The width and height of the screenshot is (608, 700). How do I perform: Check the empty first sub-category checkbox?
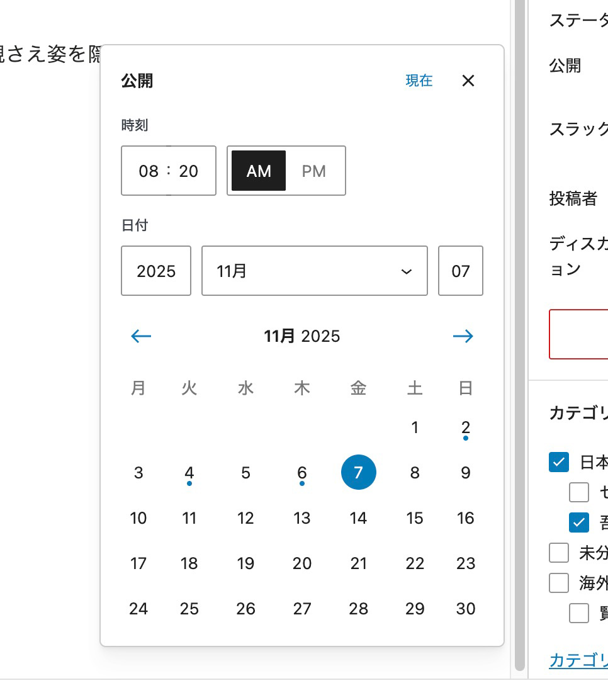578,492
